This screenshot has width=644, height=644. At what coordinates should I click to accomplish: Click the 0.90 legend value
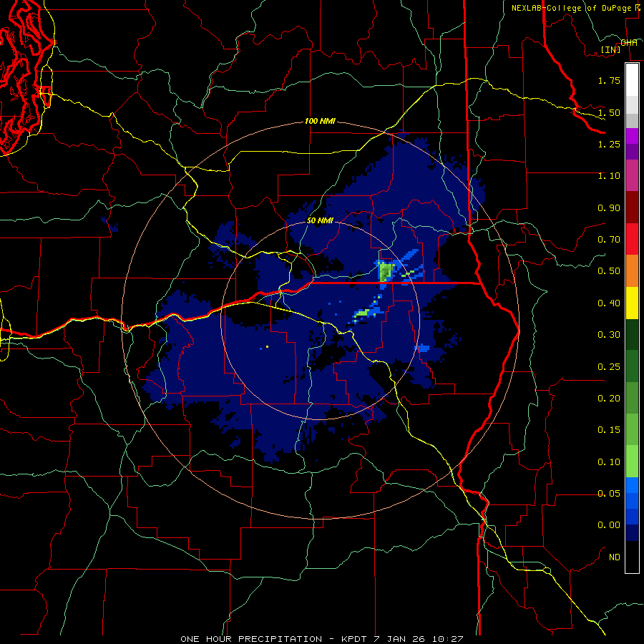[x=609, y=208]
